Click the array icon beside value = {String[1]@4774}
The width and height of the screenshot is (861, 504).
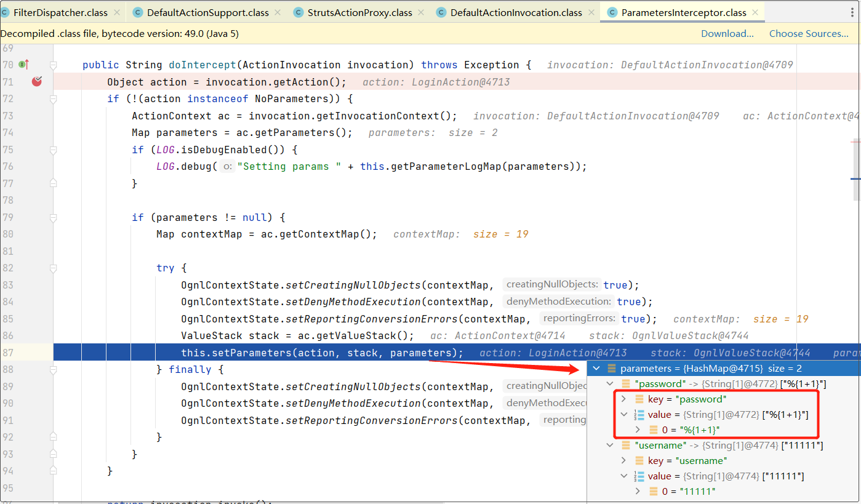pyautogui.click(x=639, y=476)
